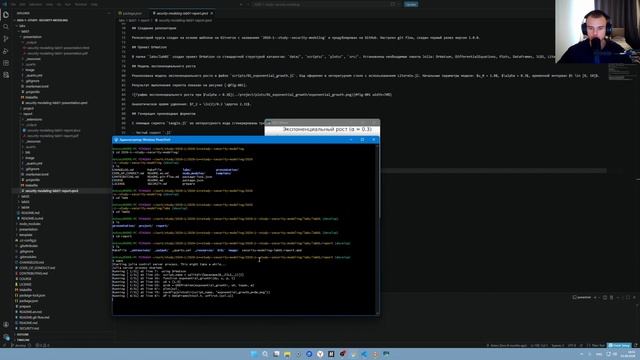Add a new terminal with plus icon
The height and width of the screenshot is (360, 640).
[595, 298]
